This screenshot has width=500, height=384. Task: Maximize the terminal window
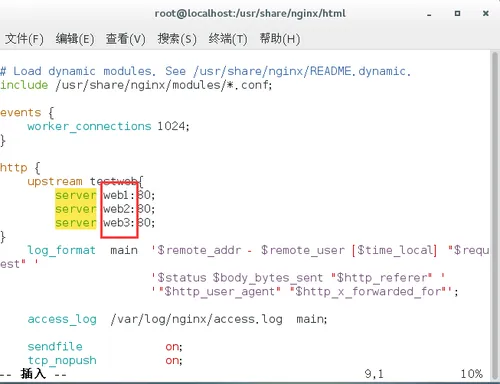tap(457, 14)
